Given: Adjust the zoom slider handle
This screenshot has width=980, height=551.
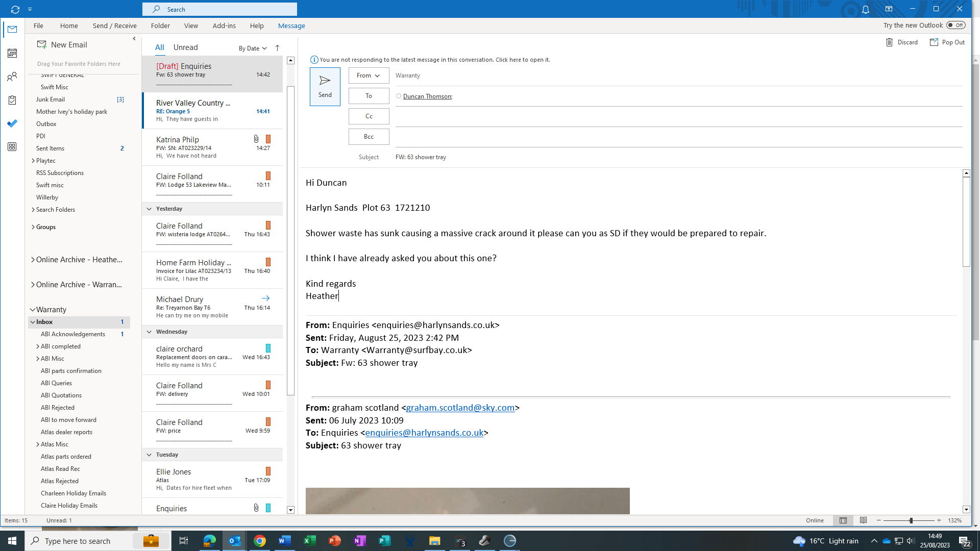Looking at the screenshot, I should (x=911, y=520).
